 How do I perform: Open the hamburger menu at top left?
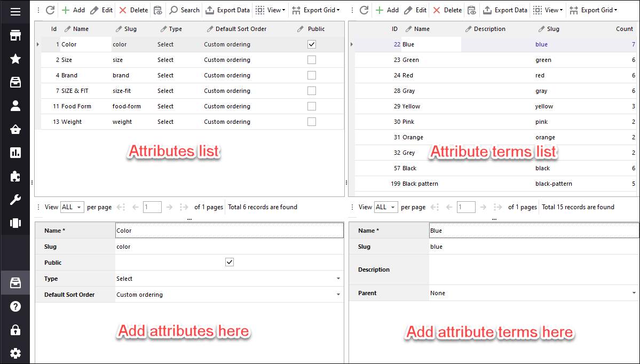[15, 11]
